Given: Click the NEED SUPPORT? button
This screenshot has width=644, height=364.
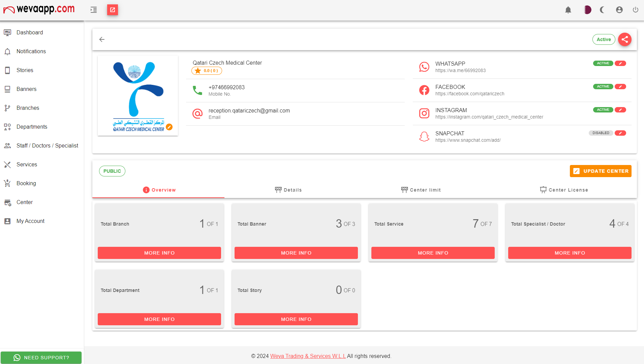Looking at the screenshot, I should [41, 358].
